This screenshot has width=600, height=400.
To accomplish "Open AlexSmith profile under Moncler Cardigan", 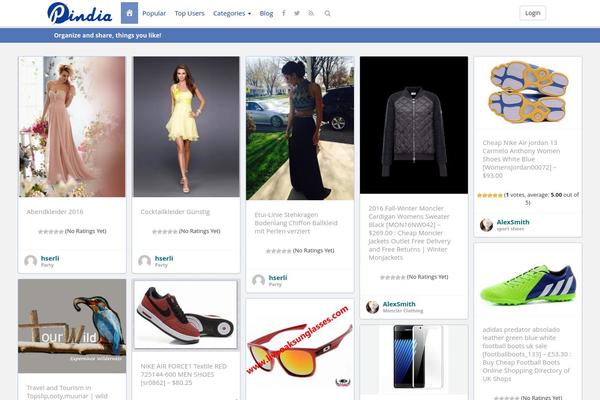I will pyautogui.click(x=399, y=304).
